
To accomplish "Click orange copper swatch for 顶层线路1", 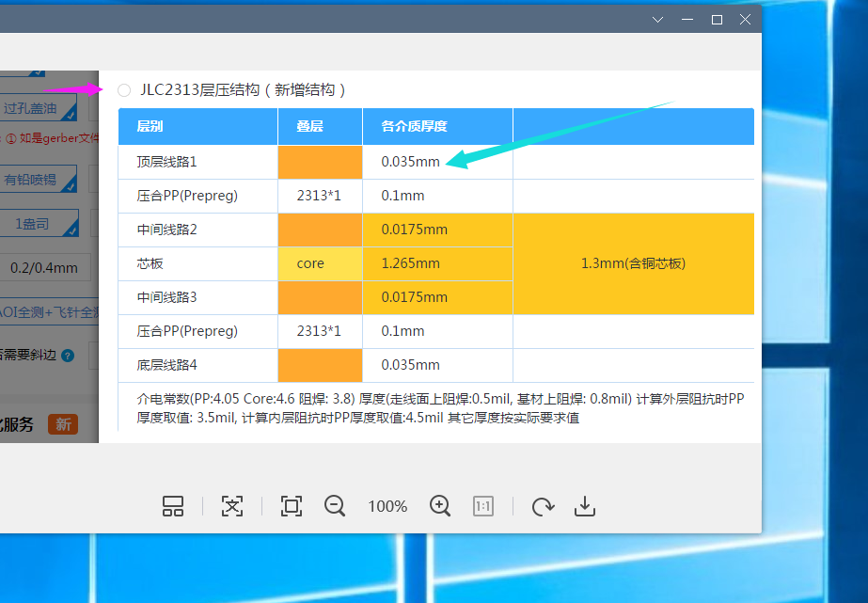I will point(320,162).
